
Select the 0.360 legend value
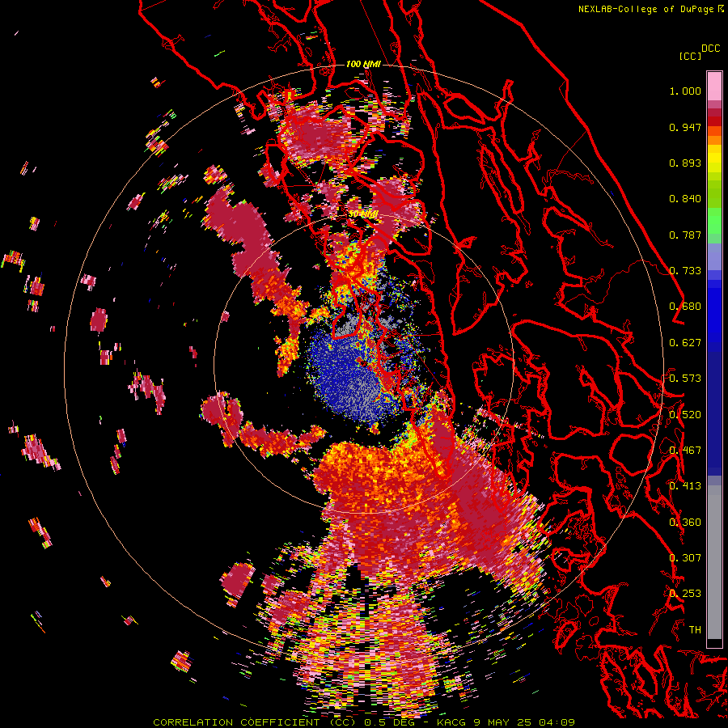coord(685,522)
